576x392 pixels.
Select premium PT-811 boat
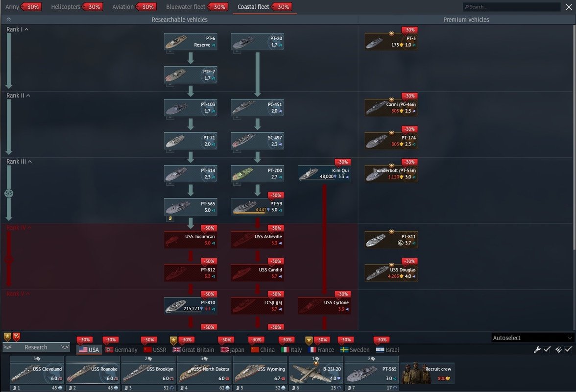(391, 240)
